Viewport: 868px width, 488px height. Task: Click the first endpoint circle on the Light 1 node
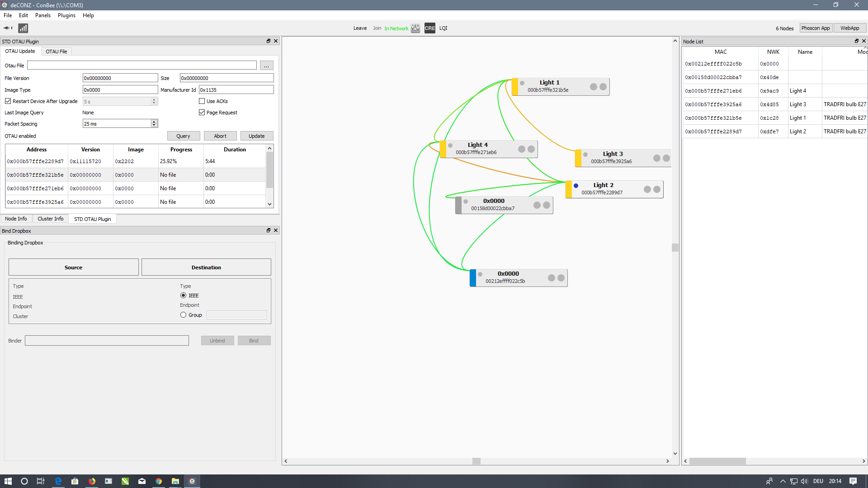pos(594,87)
